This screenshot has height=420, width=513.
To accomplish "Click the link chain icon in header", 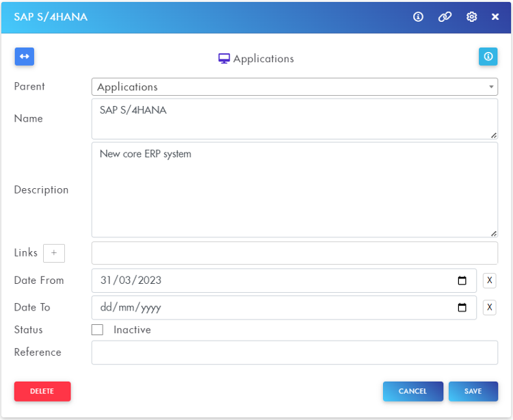I will click(x=445, y=17).
